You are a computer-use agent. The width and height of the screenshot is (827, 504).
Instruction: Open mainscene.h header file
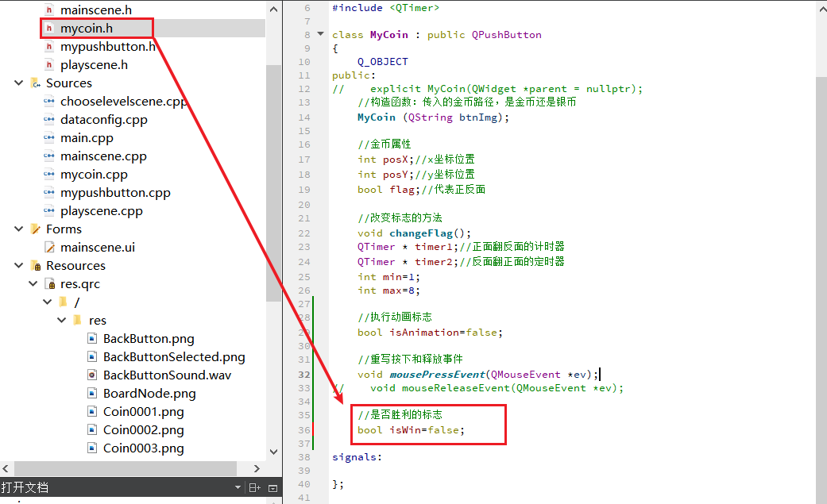pyautogui.click(x=96, y=10)
